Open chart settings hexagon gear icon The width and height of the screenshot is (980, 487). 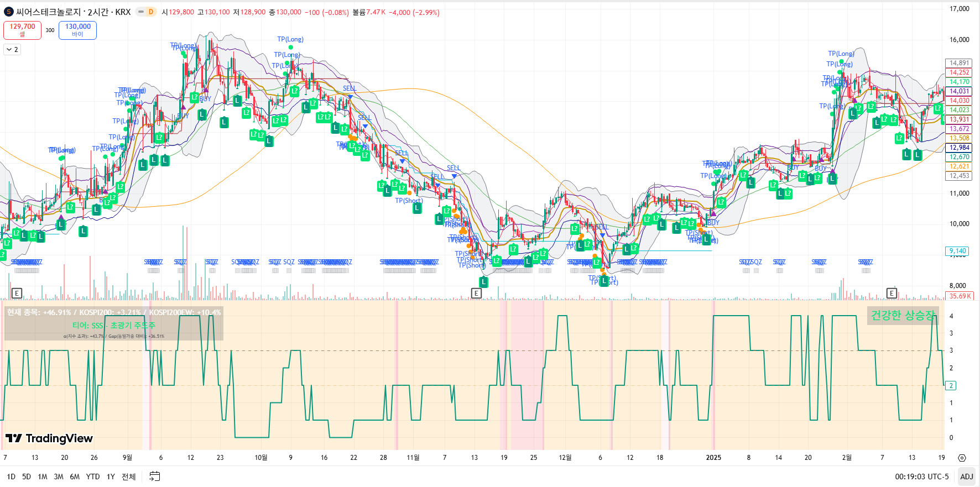[962, 458]
